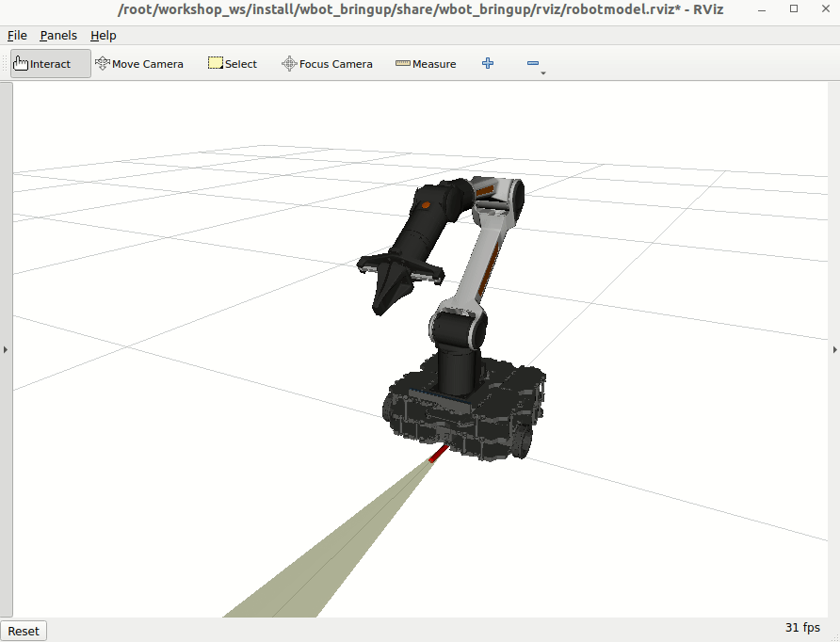Enable the Focus Camera tool
This screenshot has width=840, height=642.
(x=326, y=63)
